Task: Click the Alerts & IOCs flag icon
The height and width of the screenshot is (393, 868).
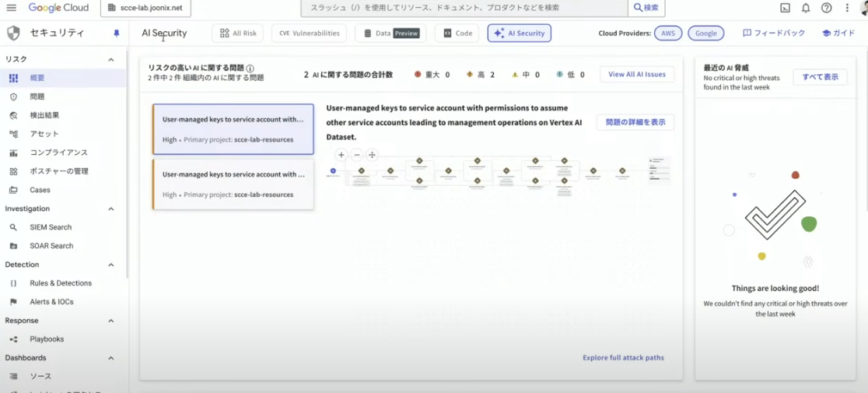Action: point(13,302)
